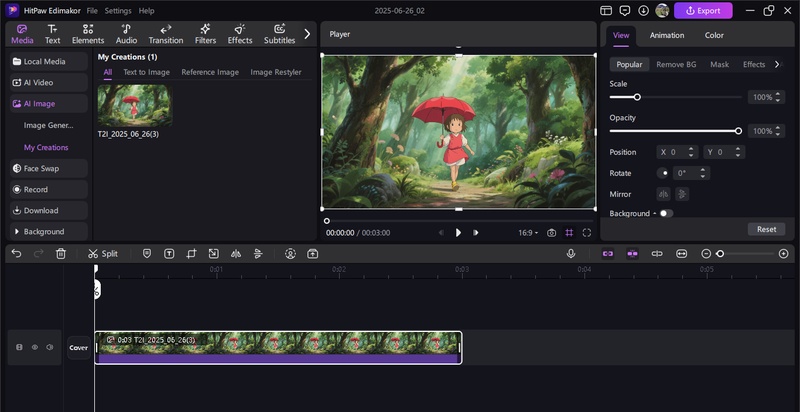Click the Split scissors tool

102,254
